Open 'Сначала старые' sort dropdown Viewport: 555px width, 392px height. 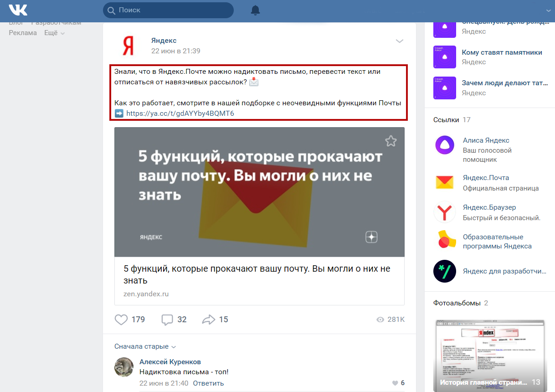click(x=145, y=346)
